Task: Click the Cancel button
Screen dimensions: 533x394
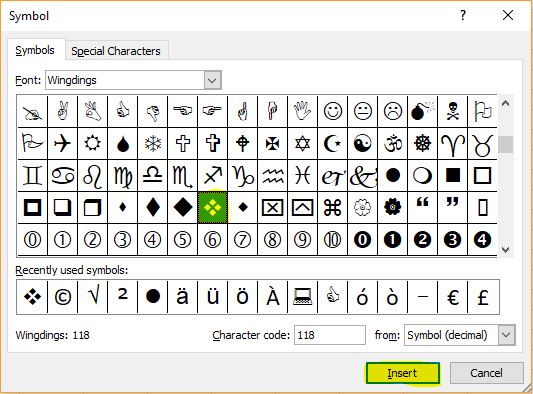Action: pos(486,373)
